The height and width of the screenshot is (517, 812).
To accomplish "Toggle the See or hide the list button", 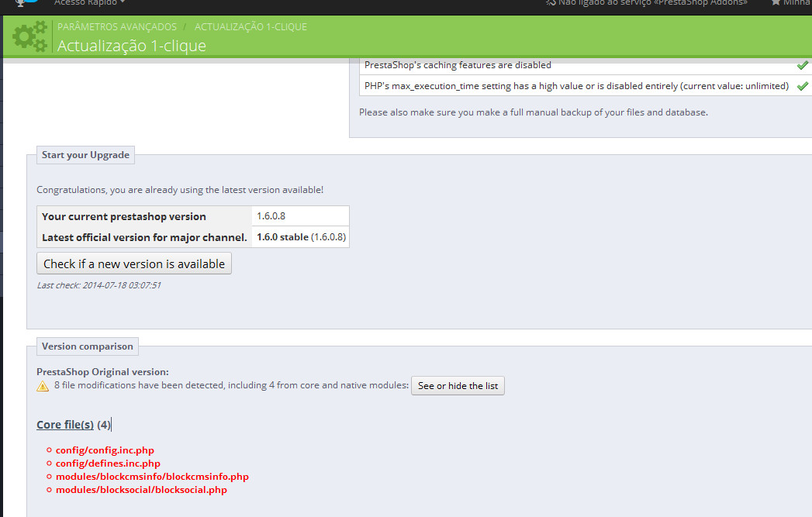I will tap(458, 385).
